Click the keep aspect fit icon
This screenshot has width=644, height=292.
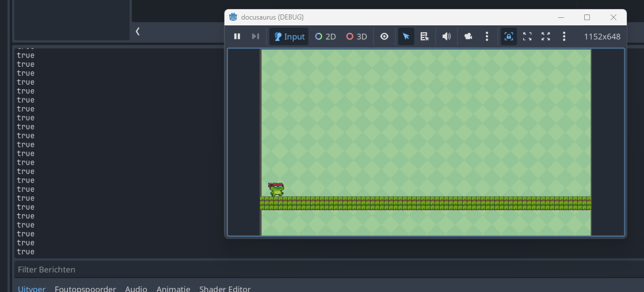click(527, 36)
